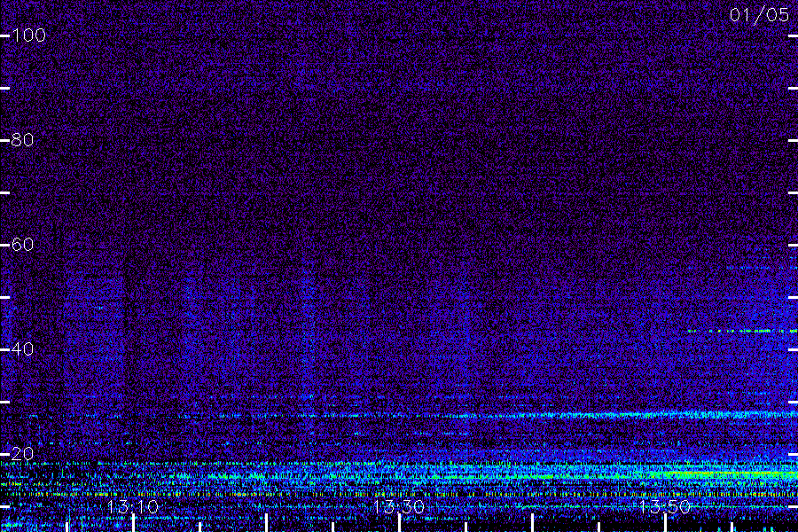Click the 13:10 time label

133,506
